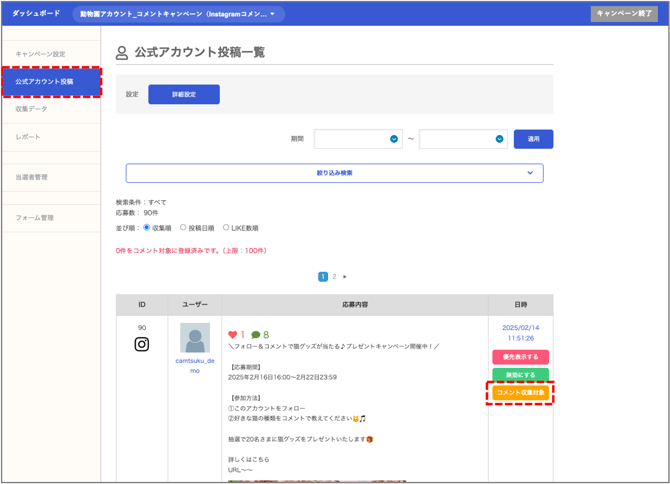Click the orange コメント収集対象 button
The width and height of the screenshot is (670, 484).
(520, 393)
